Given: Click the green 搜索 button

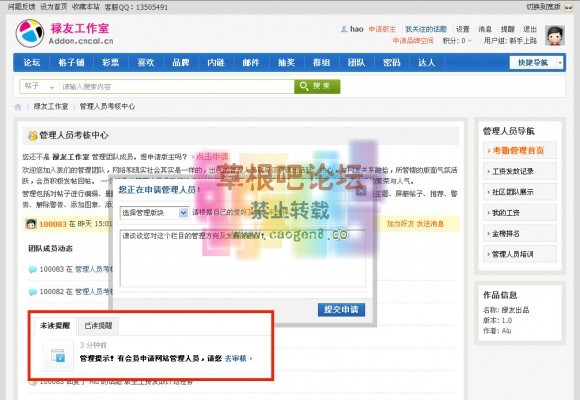Looking at the screenshot, I should (317, 86).
